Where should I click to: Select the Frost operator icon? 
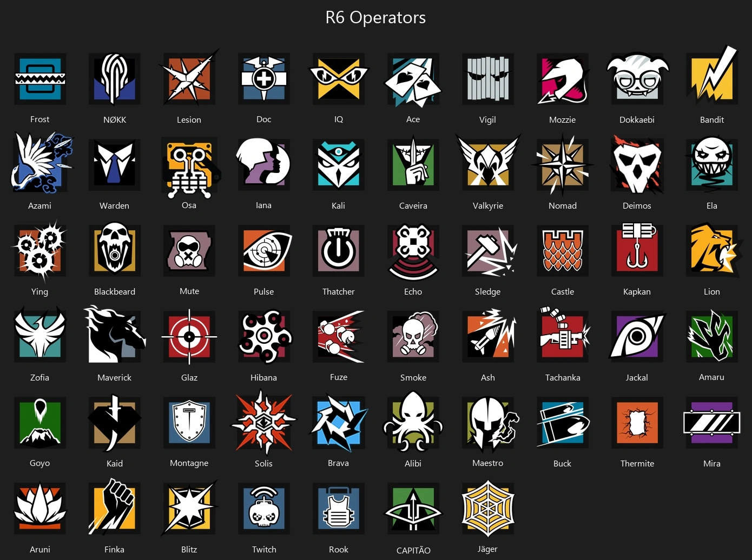(40, 79)
